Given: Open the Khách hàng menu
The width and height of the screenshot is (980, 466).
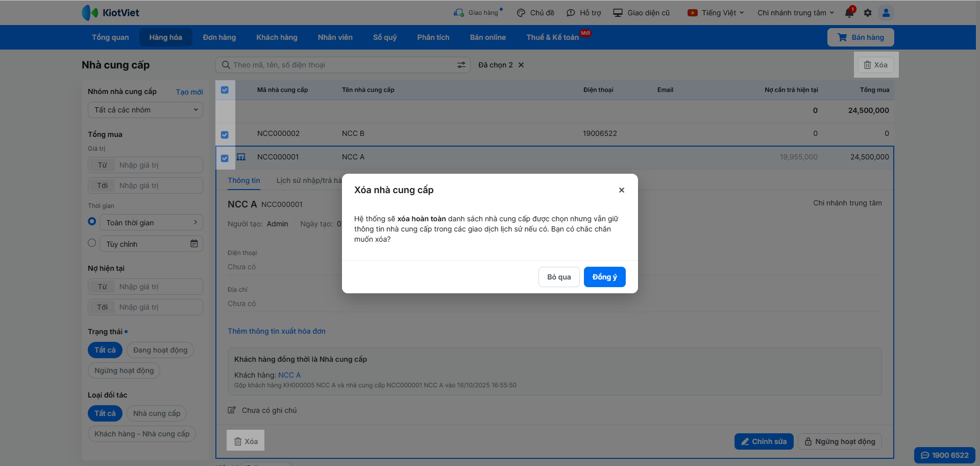Looking at the screenshot, I should click(277, 37).
